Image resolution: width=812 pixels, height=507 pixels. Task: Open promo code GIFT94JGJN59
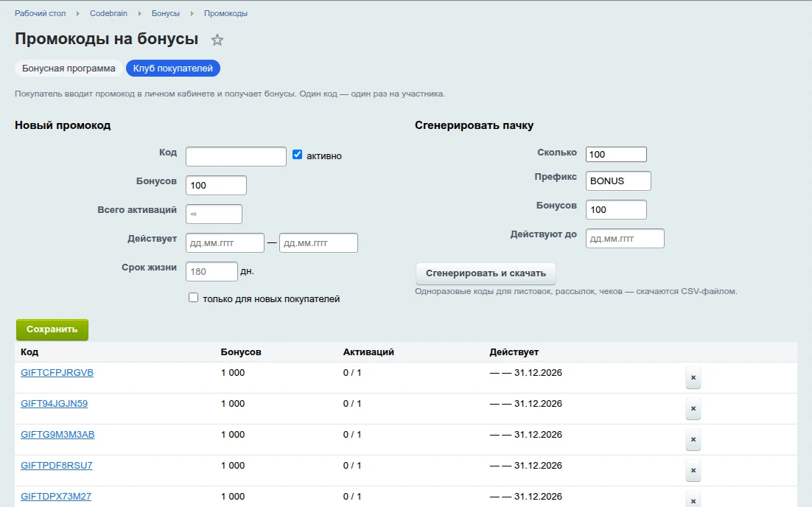(55, 404)
